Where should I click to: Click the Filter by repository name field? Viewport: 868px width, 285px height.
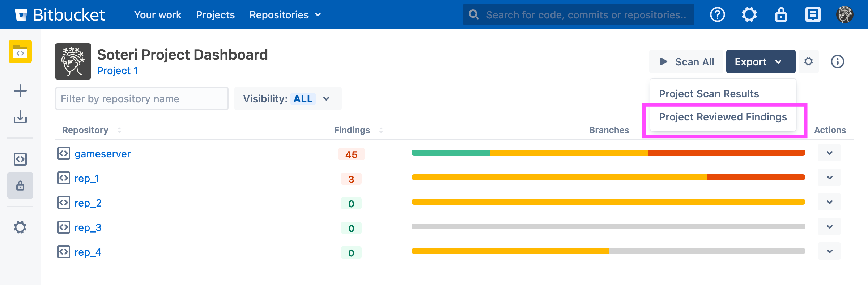click(x=141, y=99)
